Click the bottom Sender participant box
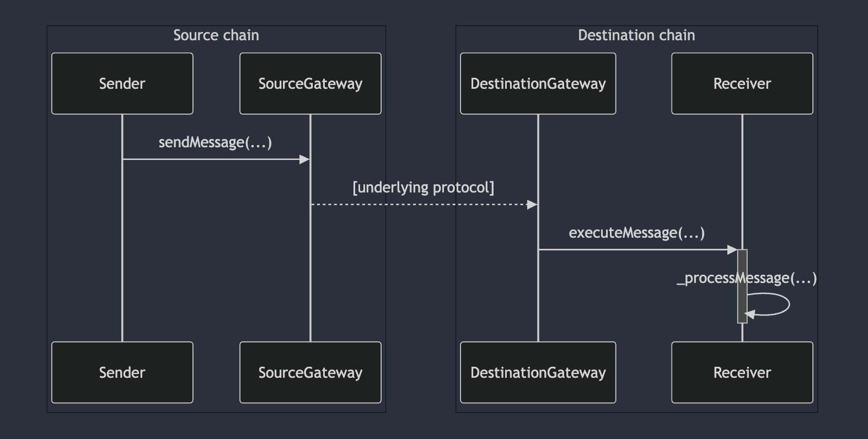 (122, 373)
